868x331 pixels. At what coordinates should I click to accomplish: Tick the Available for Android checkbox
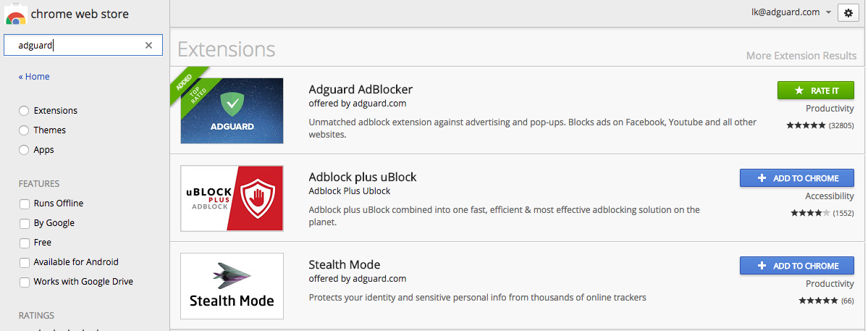(25, 262)
